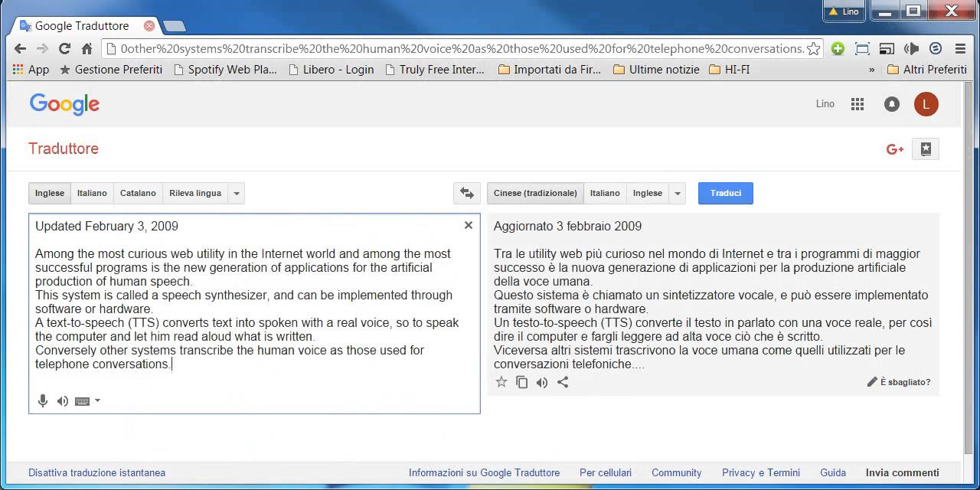Click the Lino username near apps grid

pos(825,104)
